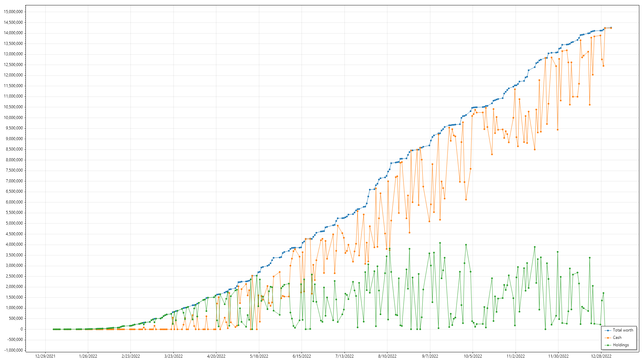644x362 pixels.
Task: Click the 12/28/2022 date label
Action: [x=601, y=356]
